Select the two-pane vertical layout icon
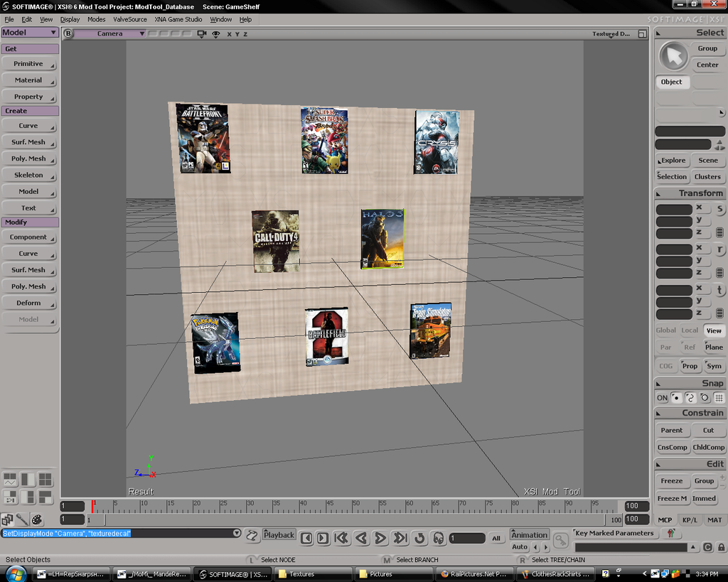The width and height of the screenshot is (728, 582). click(28, 480)
